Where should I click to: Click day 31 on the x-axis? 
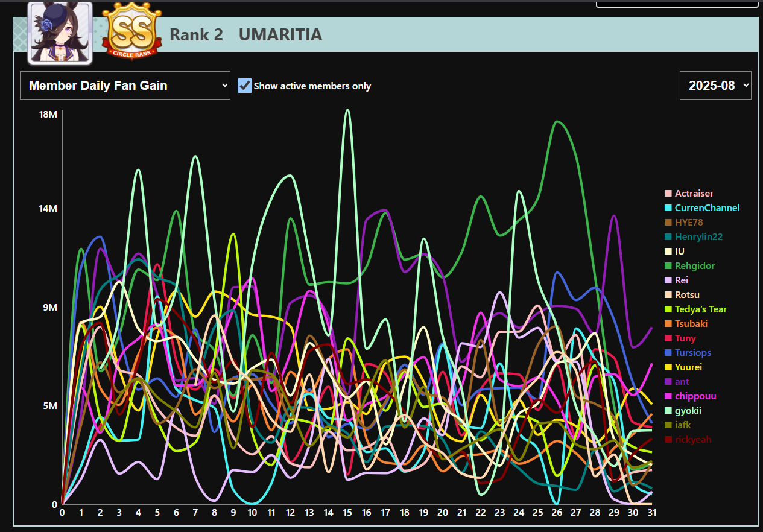652,513
